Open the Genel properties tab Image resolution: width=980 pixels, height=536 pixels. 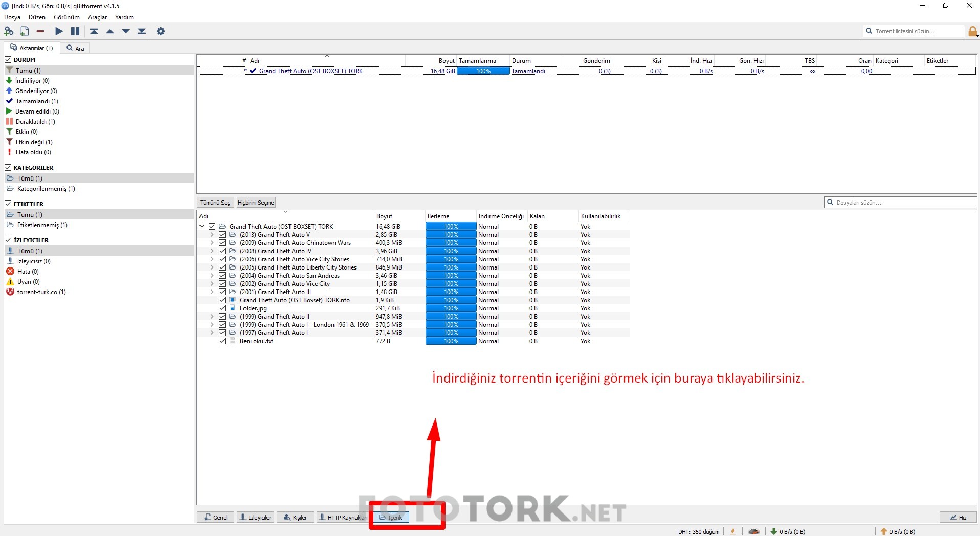[215, 518]
